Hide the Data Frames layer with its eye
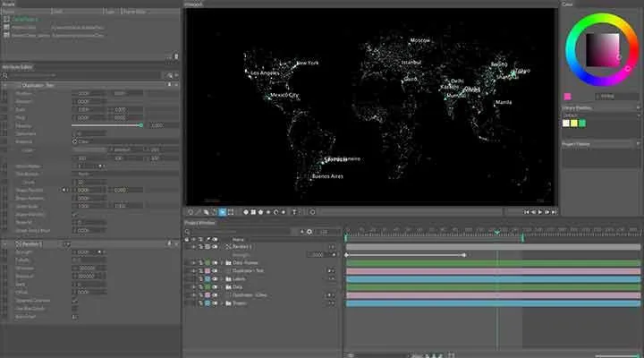644x358 pixels. 215,262
